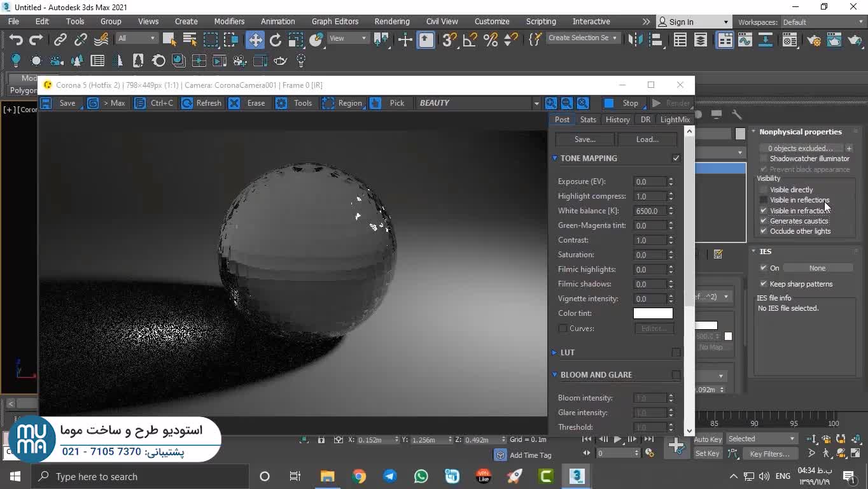868x489 pixels.
Task: Click the Load... button in the Post tab
Action: pos(647,139)
